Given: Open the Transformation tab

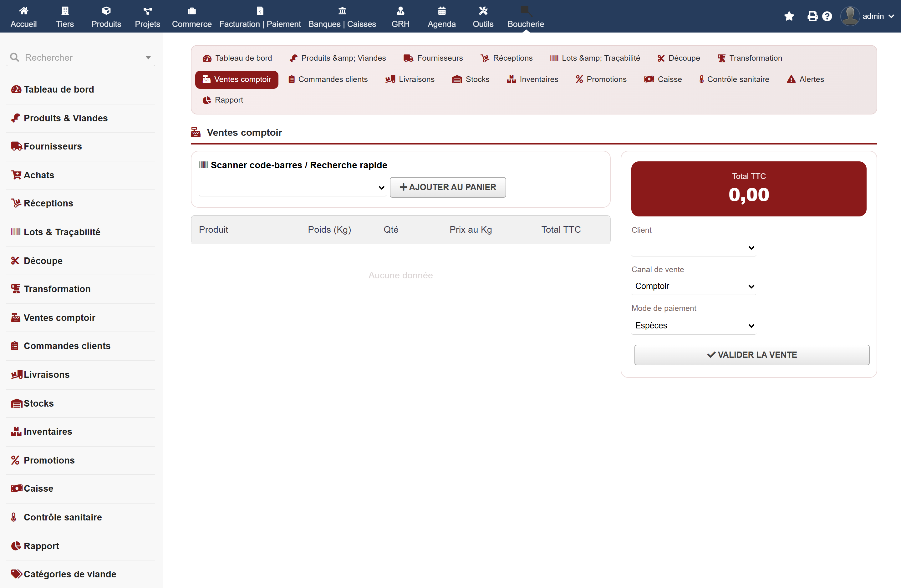Looking at the screenshot, I should pos(750,58).
